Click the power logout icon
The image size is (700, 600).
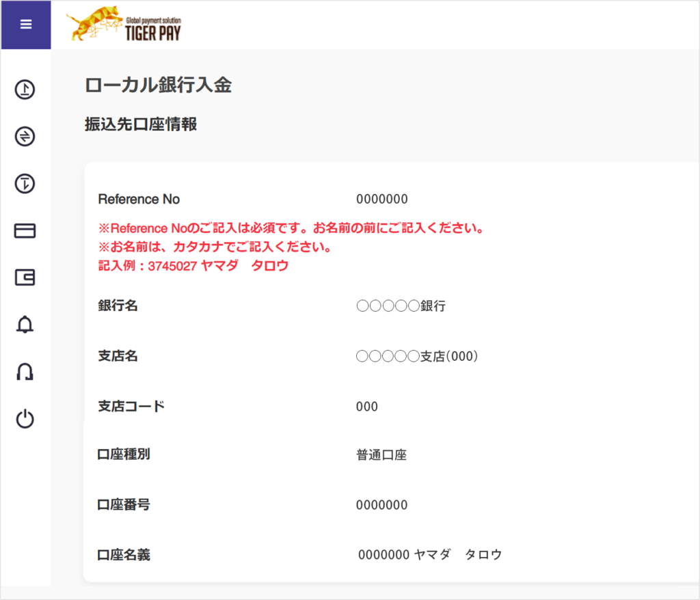pyautogui.click(x=25, y=419)
